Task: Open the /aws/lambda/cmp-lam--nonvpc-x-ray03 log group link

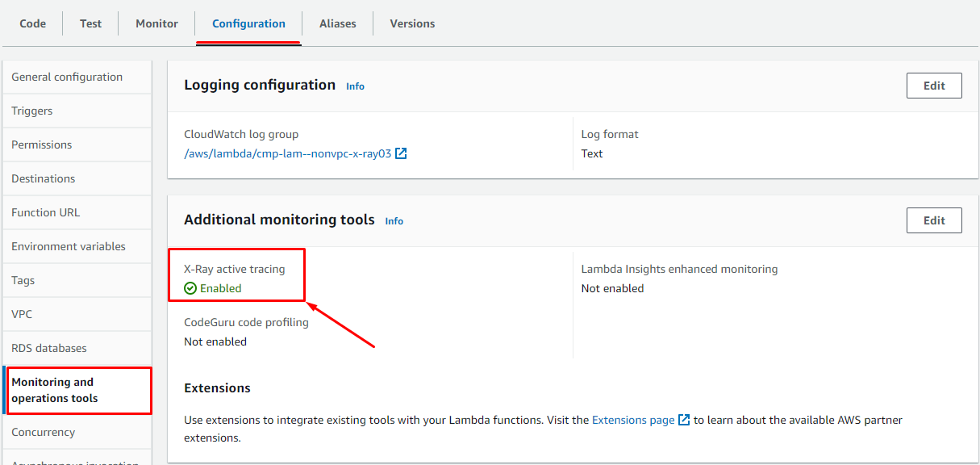Action: click(287, 153)
